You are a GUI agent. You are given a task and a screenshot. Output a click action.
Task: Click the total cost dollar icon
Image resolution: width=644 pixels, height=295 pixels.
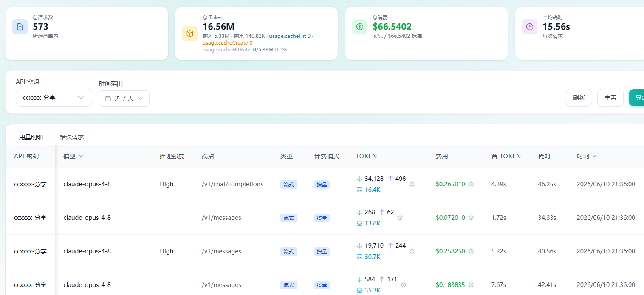[360, 27]
